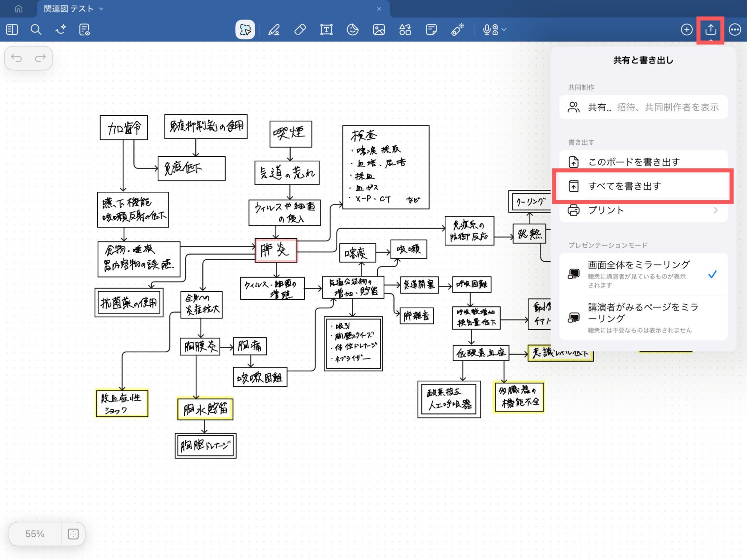Select the Text box tool

point(326,30)
